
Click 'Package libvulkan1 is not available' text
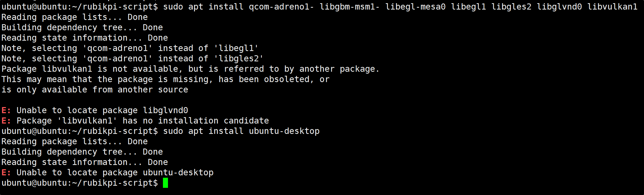[90, 69]
